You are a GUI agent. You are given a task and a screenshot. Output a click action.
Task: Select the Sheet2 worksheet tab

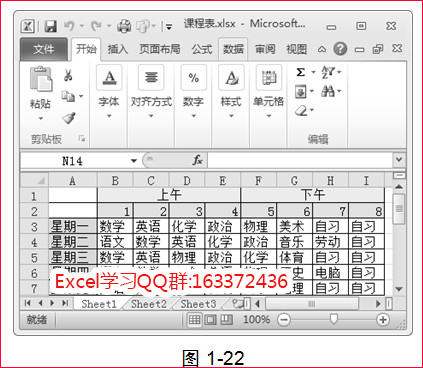(149, 304)
